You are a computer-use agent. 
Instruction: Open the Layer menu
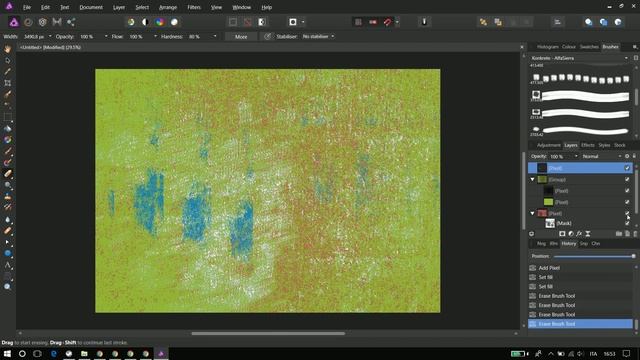tap(119, 7)
